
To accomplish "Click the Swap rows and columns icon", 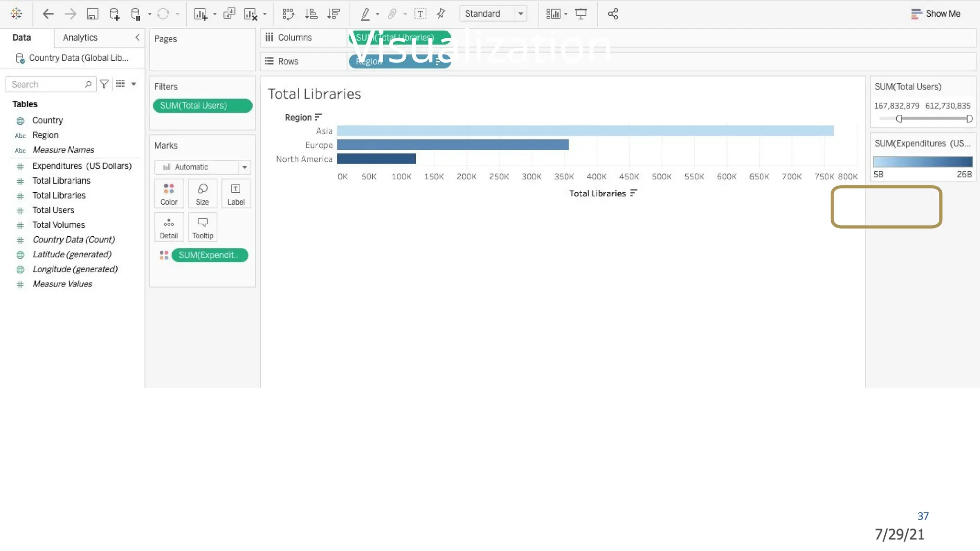I will coord(288,14).
